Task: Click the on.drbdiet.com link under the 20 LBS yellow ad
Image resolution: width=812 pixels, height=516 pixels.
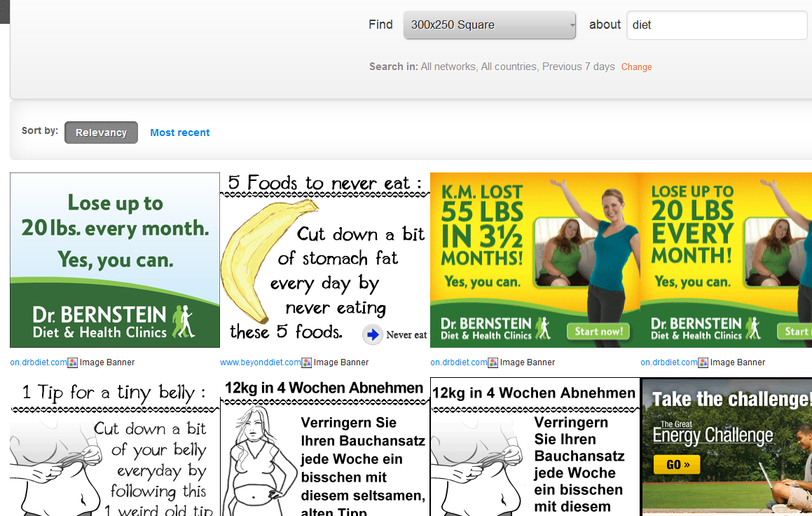Action: pos(669,362)
